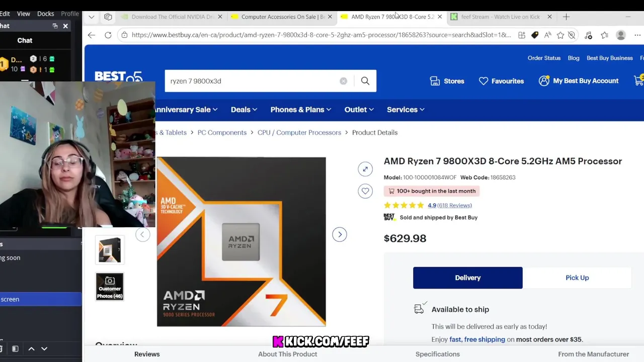This screenshot has width=644, height=362.
Task: Expand the Deals dropdown menu
Action: pos(244,110)
